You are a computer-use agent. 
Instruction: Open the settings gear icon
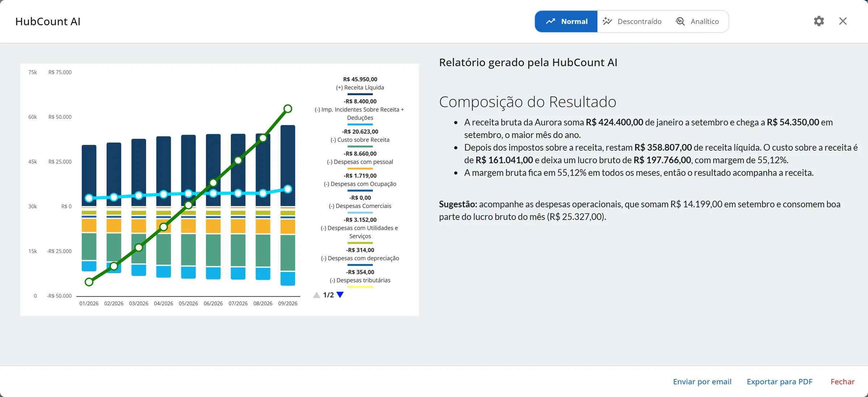tap(819, 21)
